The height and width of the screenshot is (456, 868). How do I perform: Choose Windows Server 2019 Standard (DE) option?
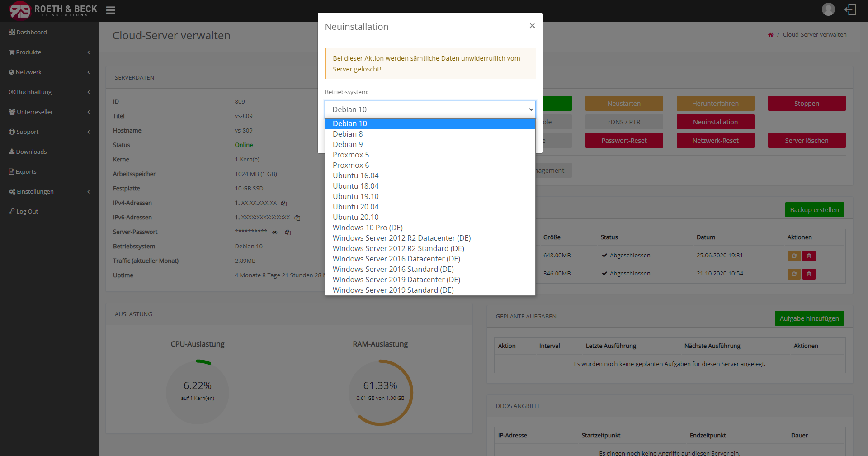(x=393, y=290)
